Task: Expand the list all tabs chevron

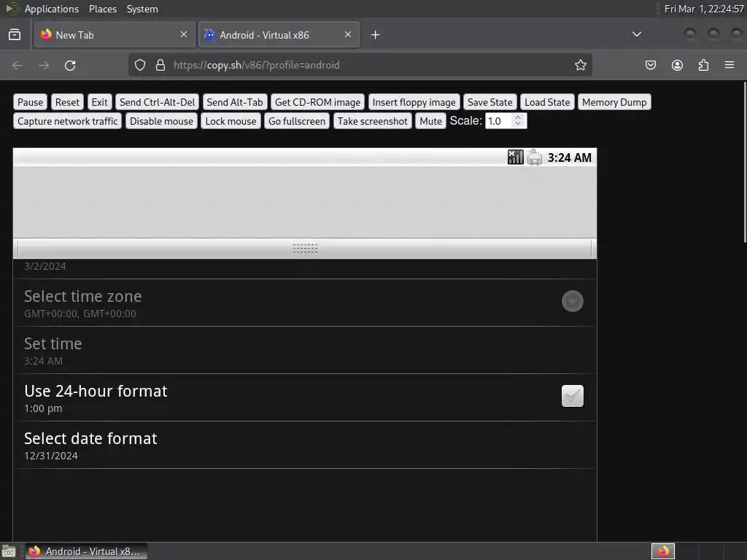Action: [636, 34]
